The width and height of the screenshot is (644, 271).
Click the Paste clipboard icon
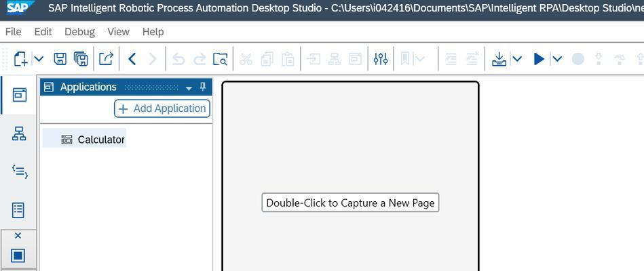[x=288, y=59]
